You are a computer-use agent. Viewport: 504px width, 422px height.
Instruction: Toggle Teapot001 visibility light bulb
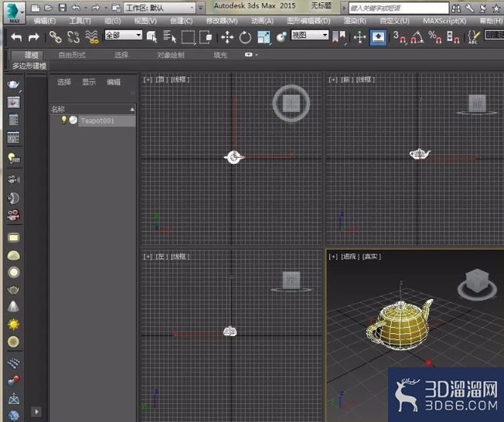pyautogui.click(x=64, y=121)
